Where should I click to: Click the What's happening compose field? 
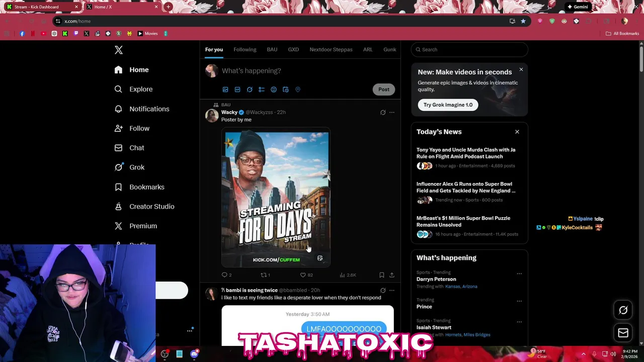(308, 71)
